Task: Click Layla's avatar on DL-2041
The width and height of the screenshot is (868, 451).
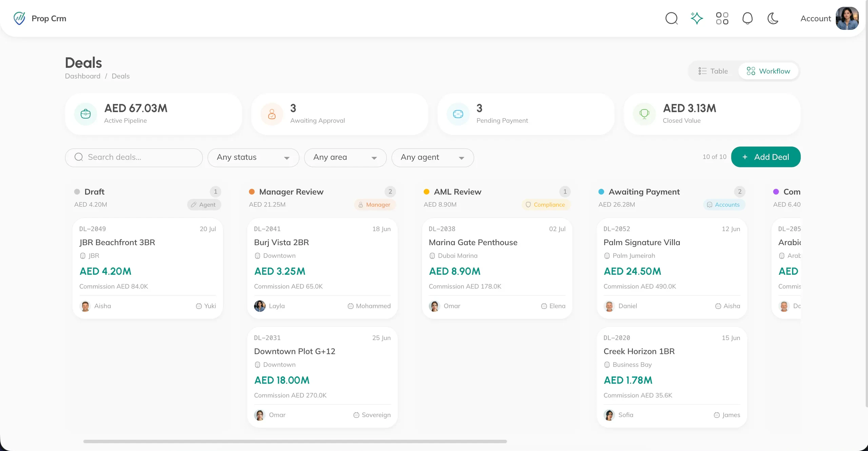Action: pos(260,306)
